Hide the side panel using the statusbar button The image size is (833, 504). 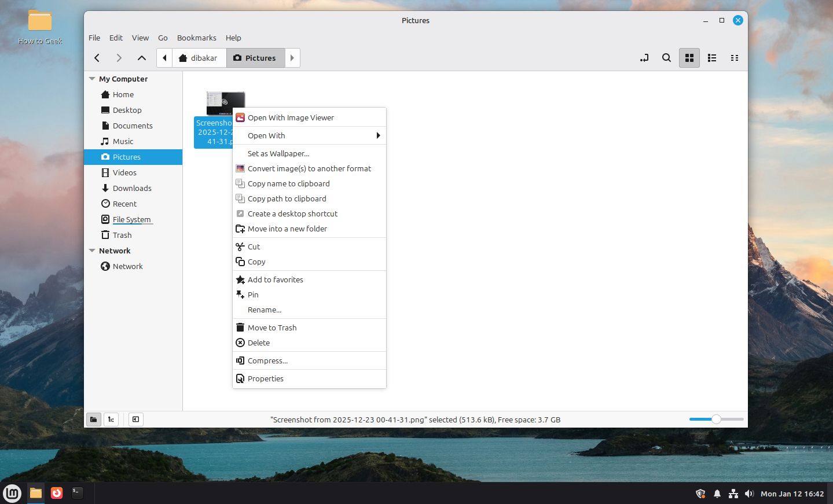pyautogui.click(x=135, y=419)
